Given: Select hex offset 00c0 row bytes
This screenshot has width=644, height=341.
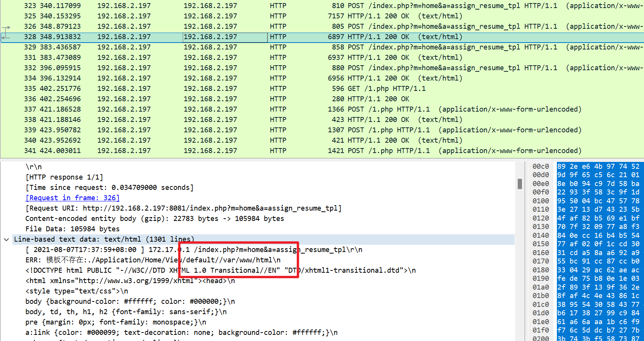Looking at the screenshot, I should (x=598, y=166).
